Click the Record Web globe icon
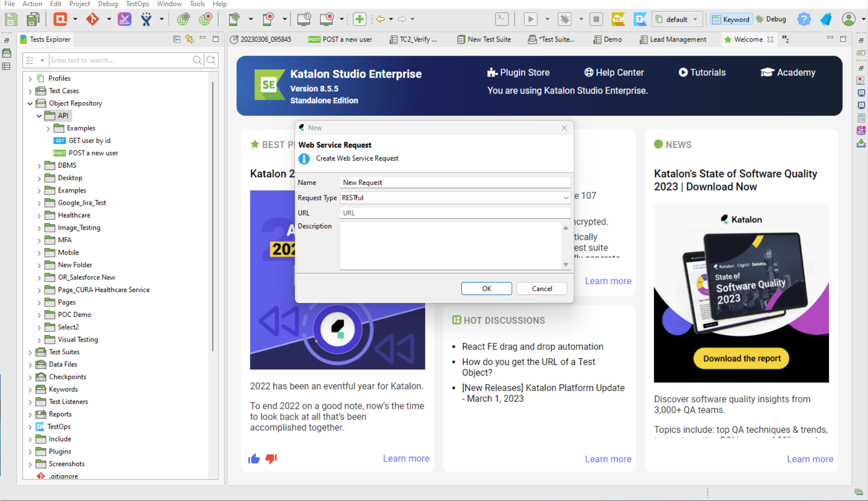Screen dimensions: 868x501 205,19
